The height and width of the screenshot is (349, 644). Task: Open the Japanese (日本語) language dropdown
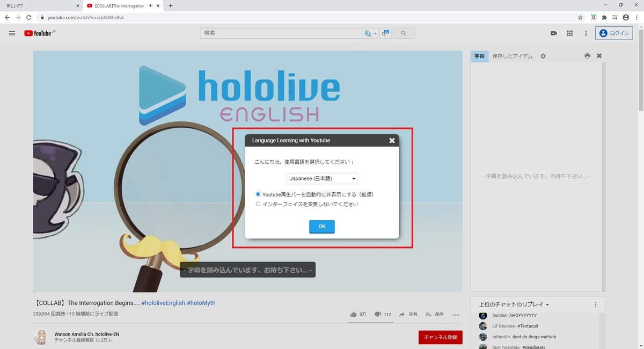[322, 178]
